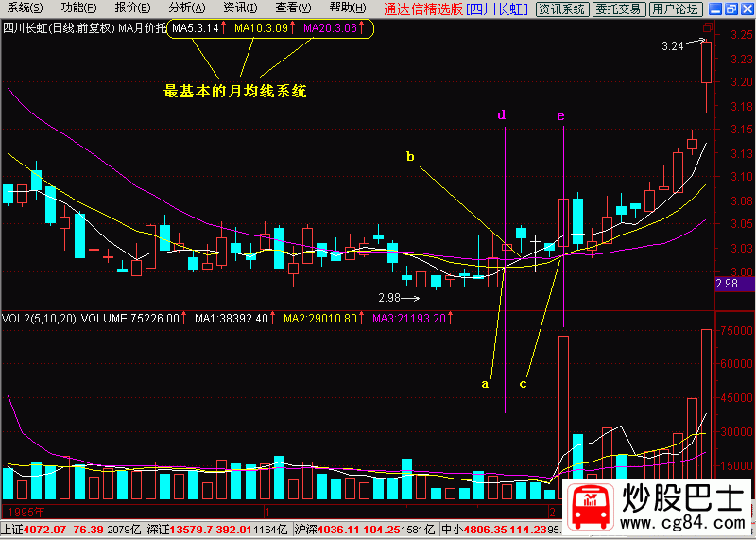The image size is (756, 540).
Task: Go to 用户论坛 forum button
Action: (x=676, y=9)
